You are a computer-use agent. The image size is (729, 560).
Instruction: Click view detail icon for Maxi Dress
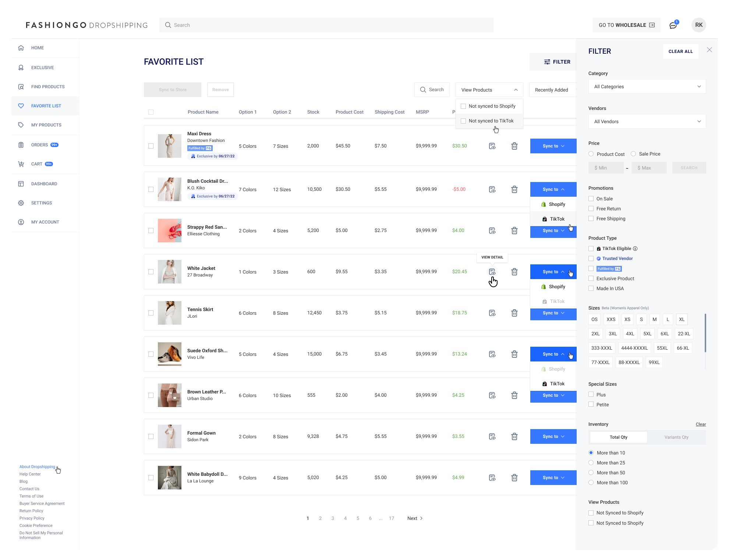pos(492,146)
